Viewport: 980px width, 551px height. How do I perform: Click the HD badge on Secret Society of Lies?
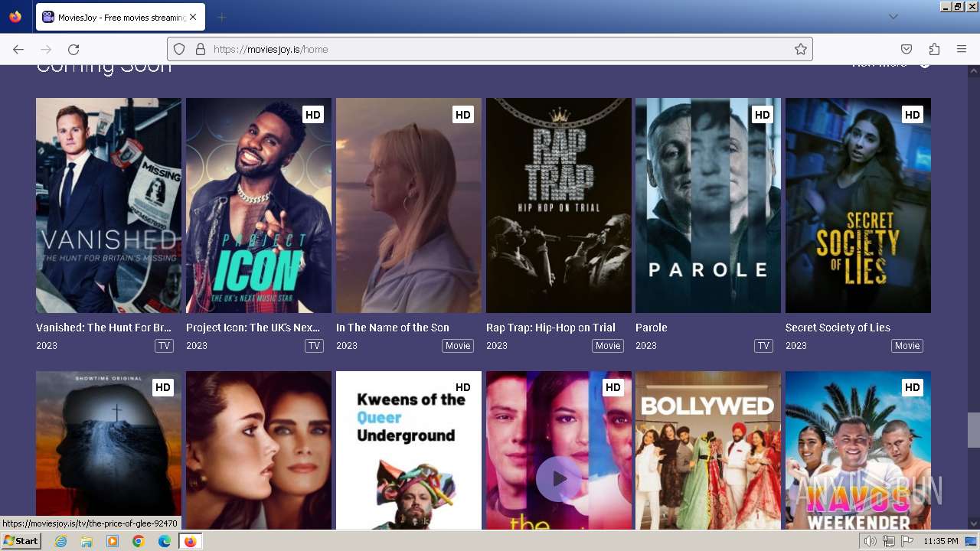click(x=913, y=115)
